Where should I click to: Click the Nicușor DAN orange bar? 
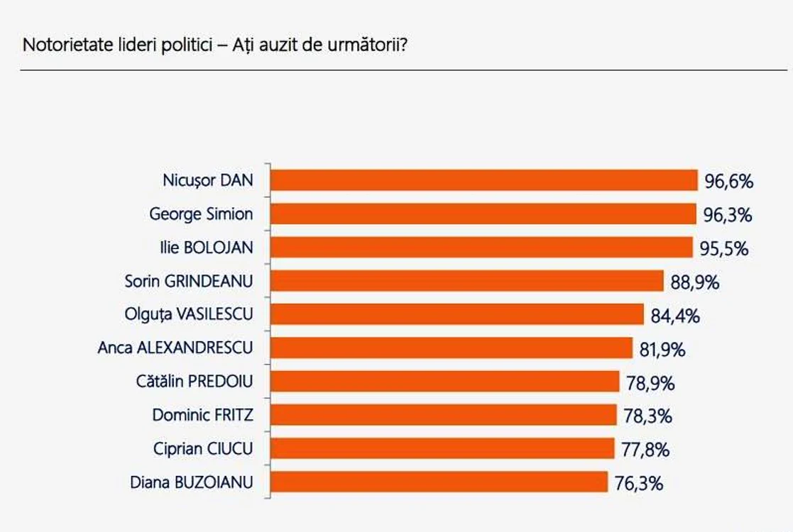click(484, 180)
